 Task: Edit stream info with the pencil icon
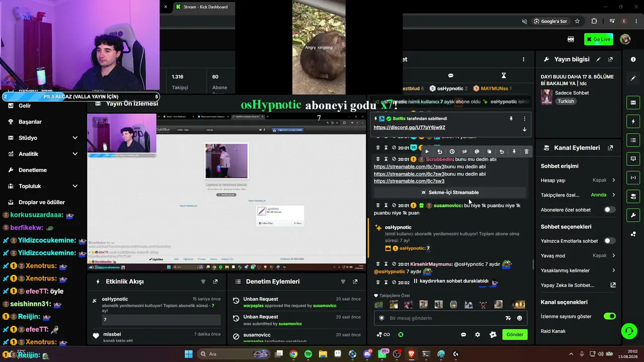pyautogui.click(x=598, y=59)
